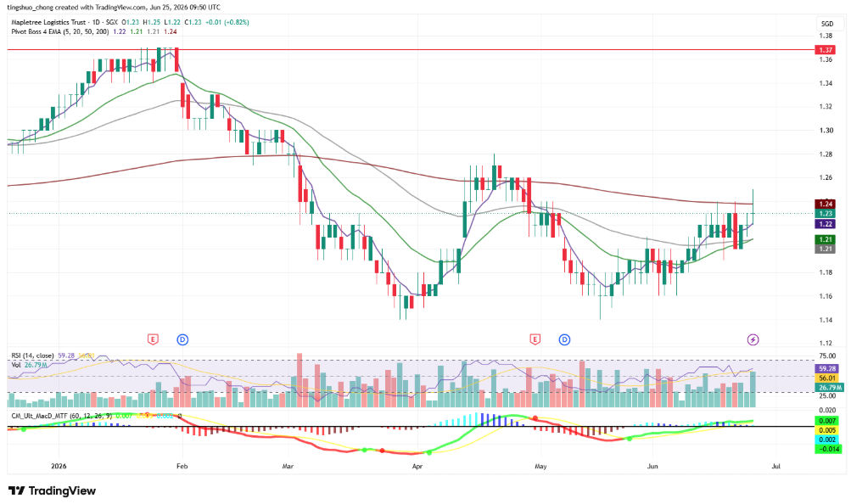Screen dimensions: 851x504
Task: Click the 59.28 RSI value label
Action: tap(827, 368)
